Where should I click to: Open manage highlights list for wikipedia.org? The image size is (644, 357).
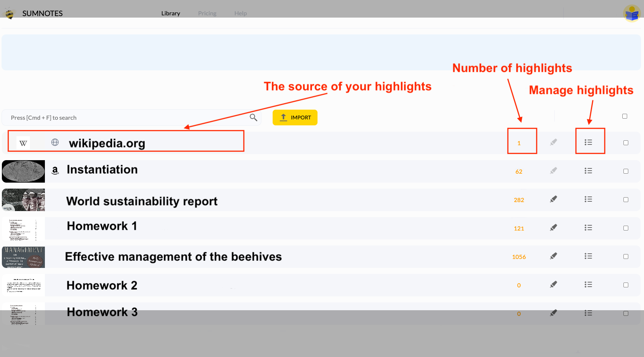[588, 142]
